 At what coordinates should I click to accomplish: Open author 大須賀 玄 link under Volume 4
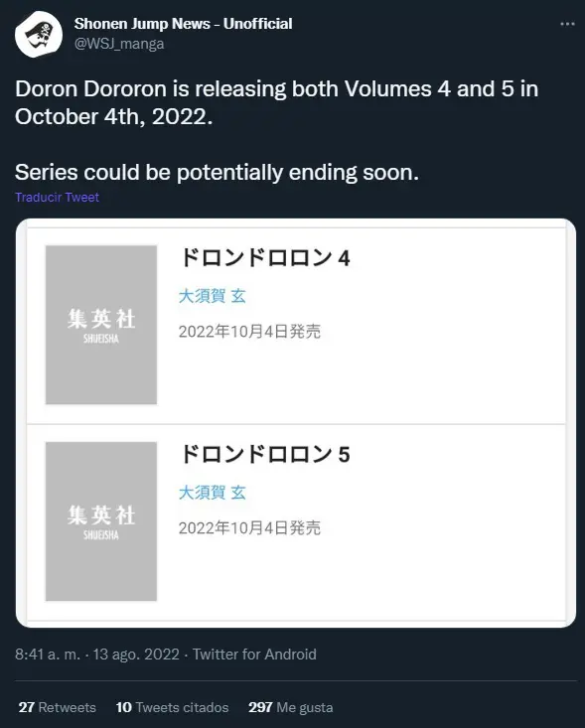(213, 296)
